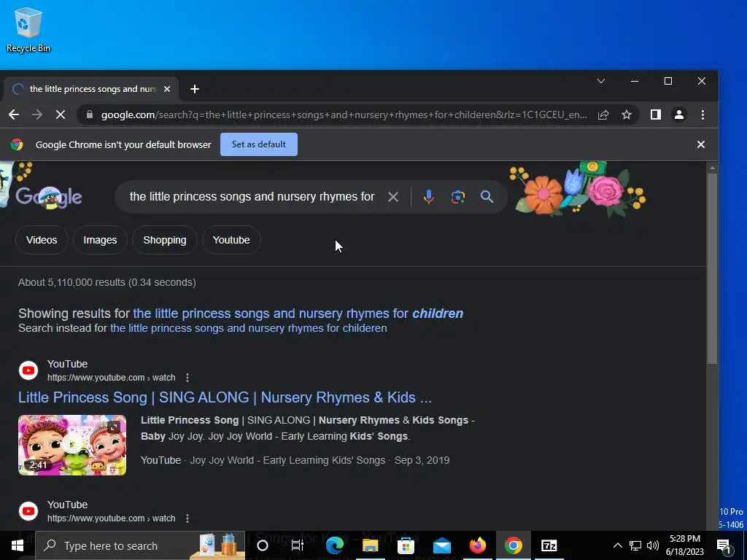Viewport: 747px width, 560px height.
Task: Open Mail app from taskbar
Action: (441, 545)
